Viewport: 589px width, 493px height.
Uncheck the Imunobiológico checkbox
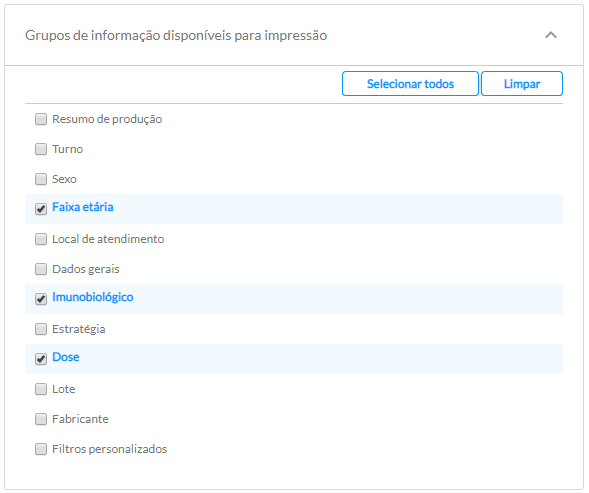[x=41, y=299]
